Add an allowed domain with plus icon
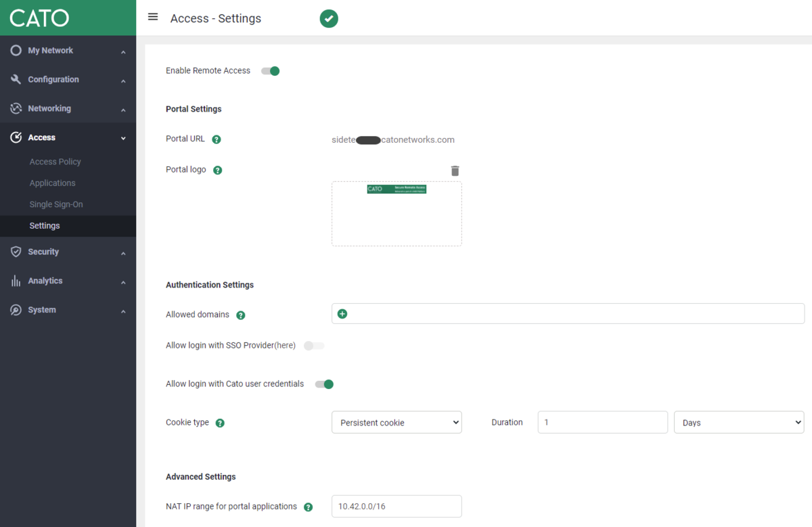812x527 pixels. [x=342, y=314]
